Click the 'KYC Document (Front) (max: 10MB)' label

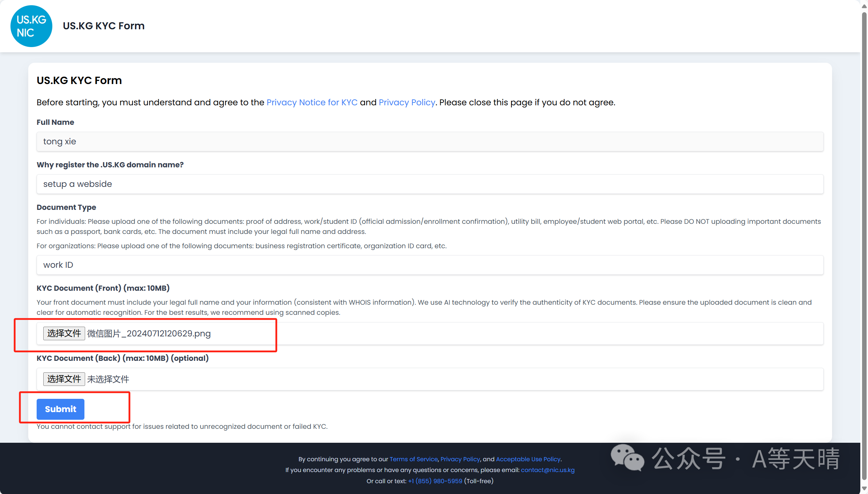click(103, 288)
